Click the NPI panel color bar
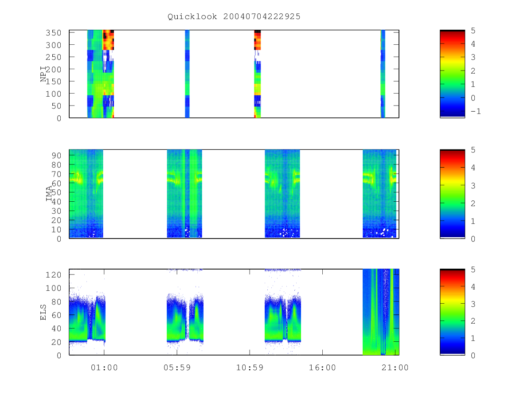This screenshot has width=532, height=399. (x=452, y=74)
